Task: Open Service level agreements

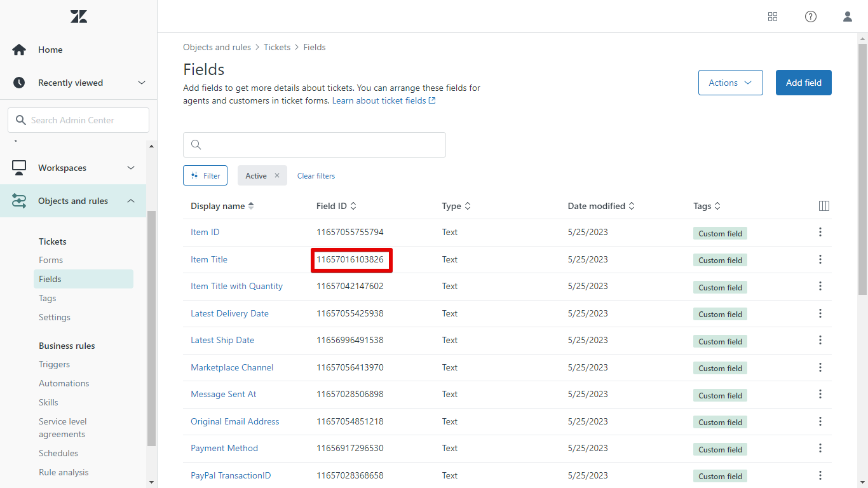Action: [63, 428]
